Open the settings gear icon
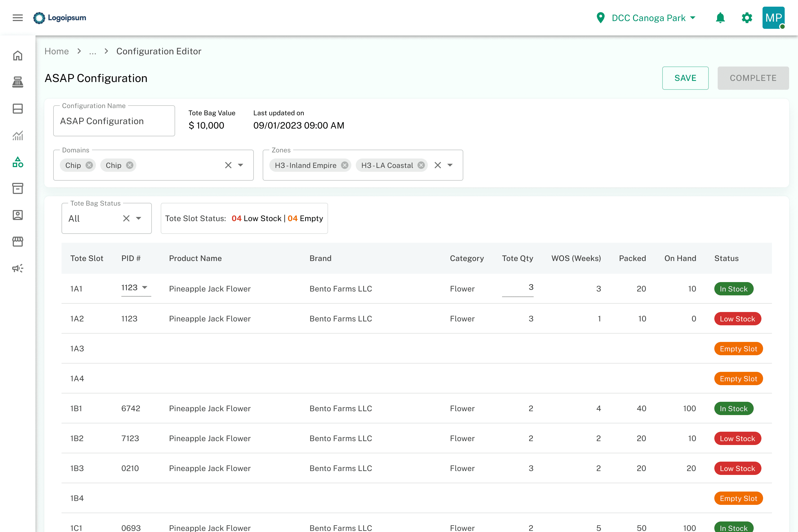The width and height of the screenshot is (798, 532). point(747,18)
